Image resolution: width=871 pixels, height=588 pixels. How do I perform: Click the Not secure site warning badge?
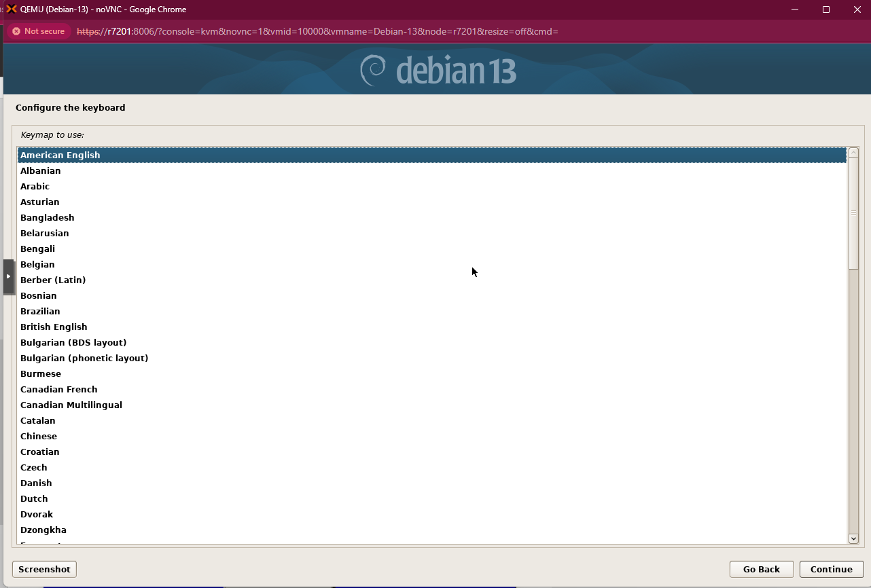coord(39,31)
